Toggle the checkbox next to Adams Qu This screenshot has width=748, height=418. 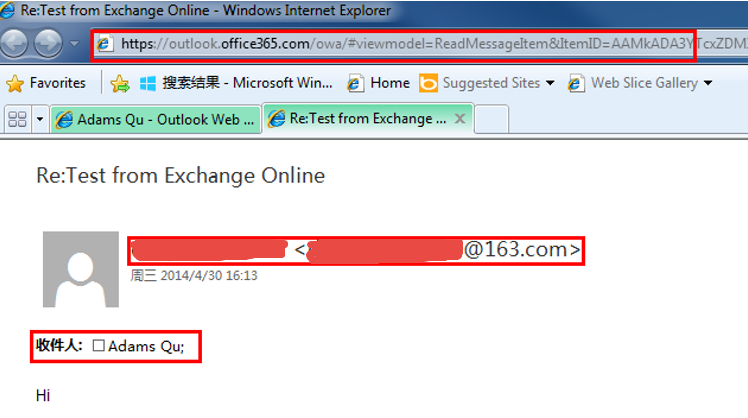(x=98, y=345)
